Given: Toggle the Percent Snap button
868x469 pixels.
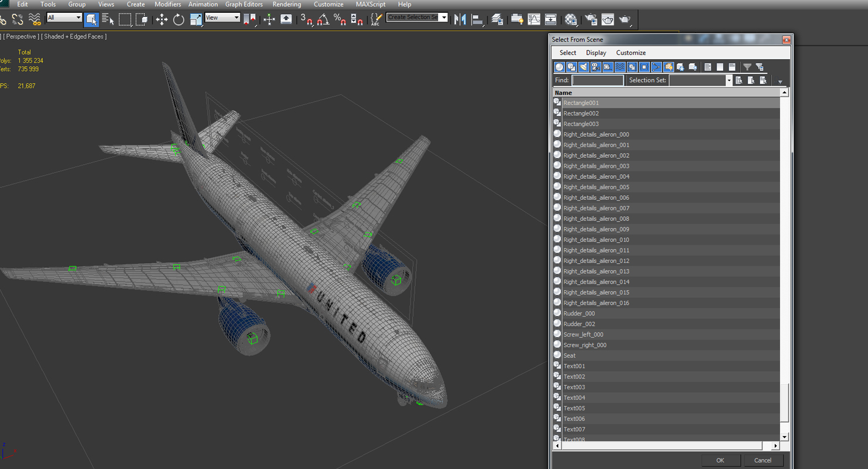Looking at the screenshot, I should tap(340, 19).
